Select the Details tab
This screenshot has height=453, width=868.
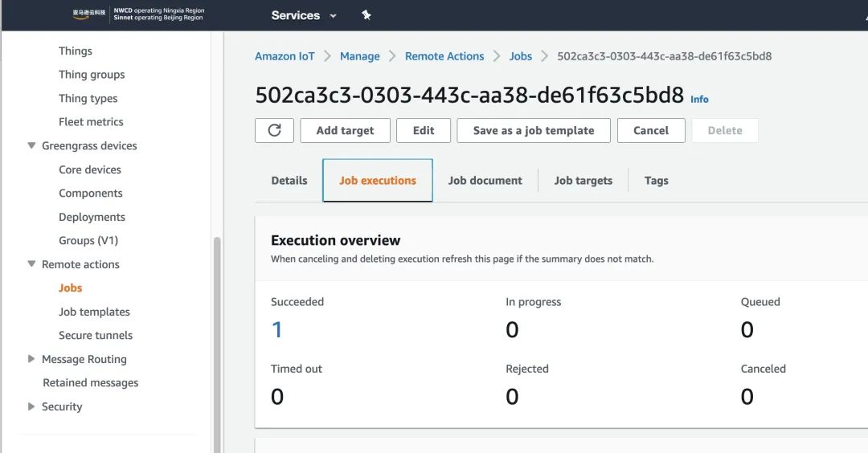289,181
